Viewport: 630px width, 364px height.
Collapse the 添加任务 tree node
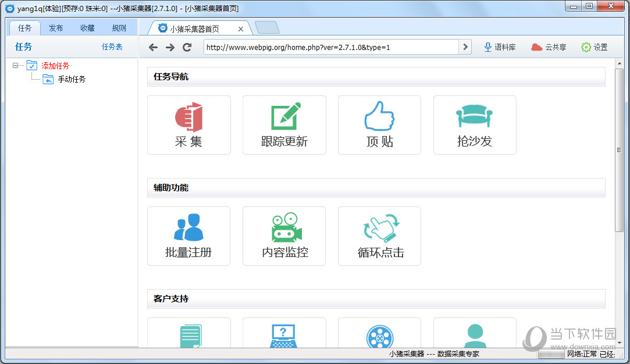(x=15, y=66)
